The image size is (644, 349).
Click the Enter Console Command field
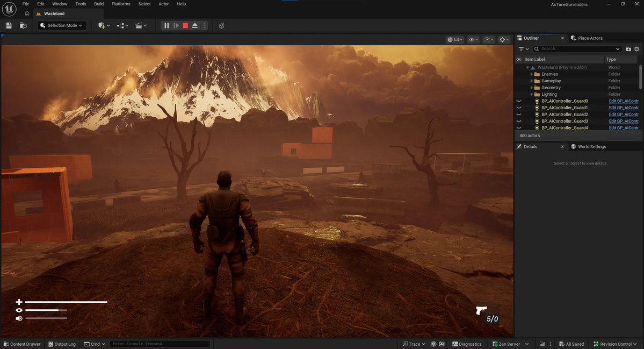pos(160,344)
